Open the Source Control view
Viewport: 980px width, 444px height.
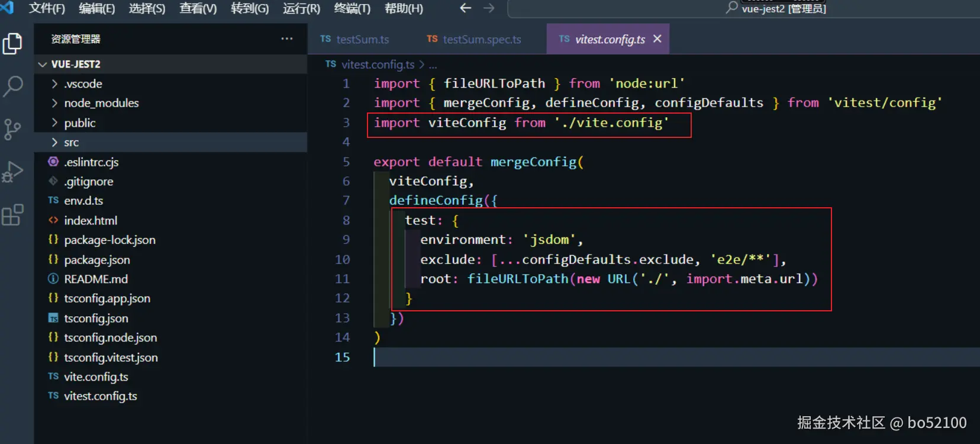tap(12, 129)
